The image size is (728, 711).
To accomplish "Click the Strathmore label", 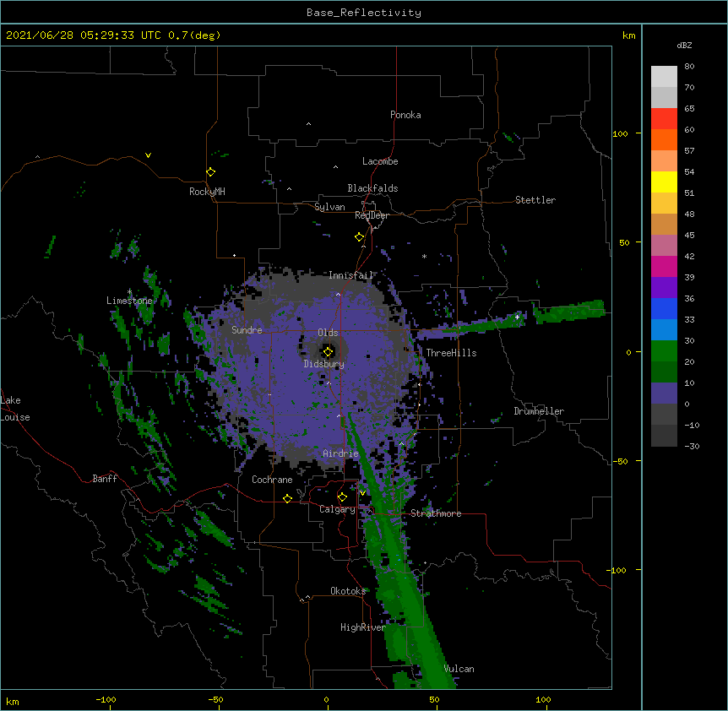I will coord(436,513).
